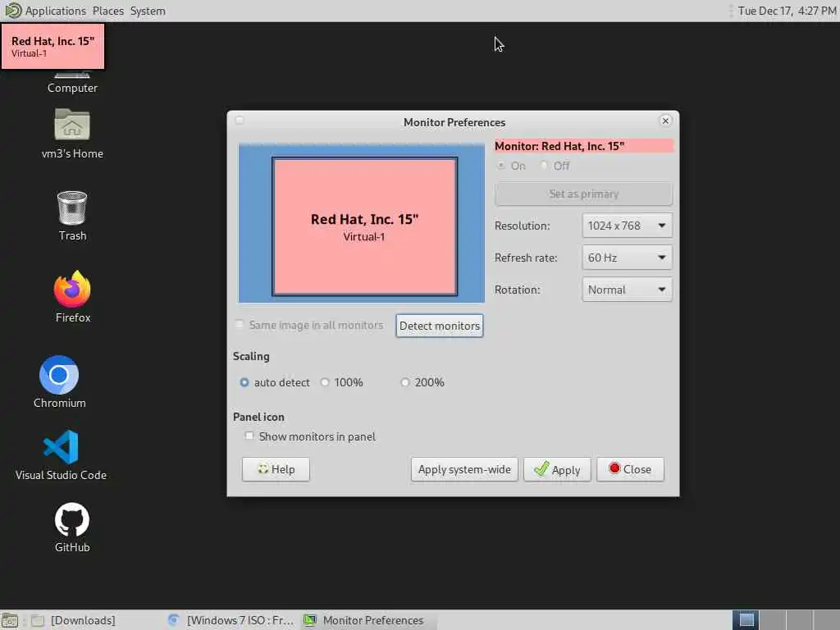
Task: Click the green checkmark on Apply button
Action: [541, 468]
